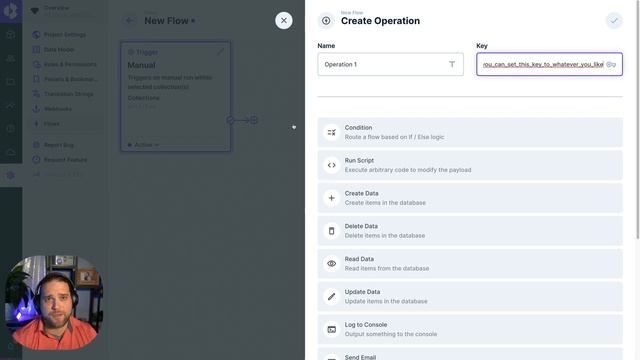Click the Directus logo in the module bar
This screenshot has width=640, height=360.
pos(11,11)
